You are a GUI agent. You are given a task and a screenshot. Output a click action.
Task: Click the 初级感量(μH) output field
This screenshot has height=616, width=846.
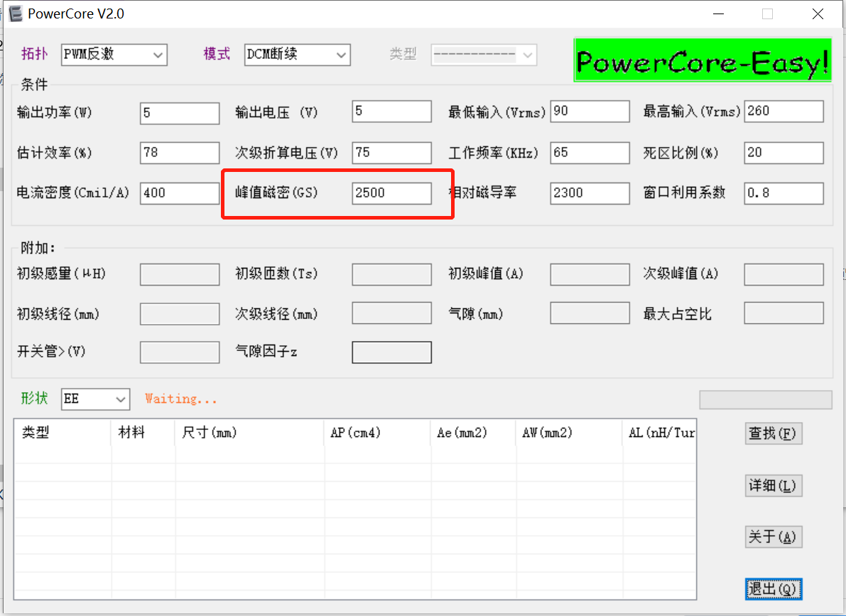point(180,274)
